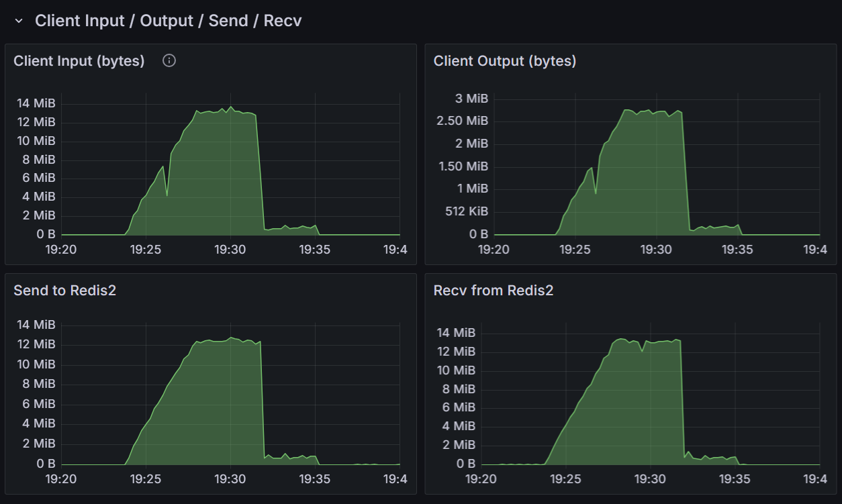Collapse the Client Input / Output row chevron
This screenshot has height=504, width=842.
click(19, 21)
